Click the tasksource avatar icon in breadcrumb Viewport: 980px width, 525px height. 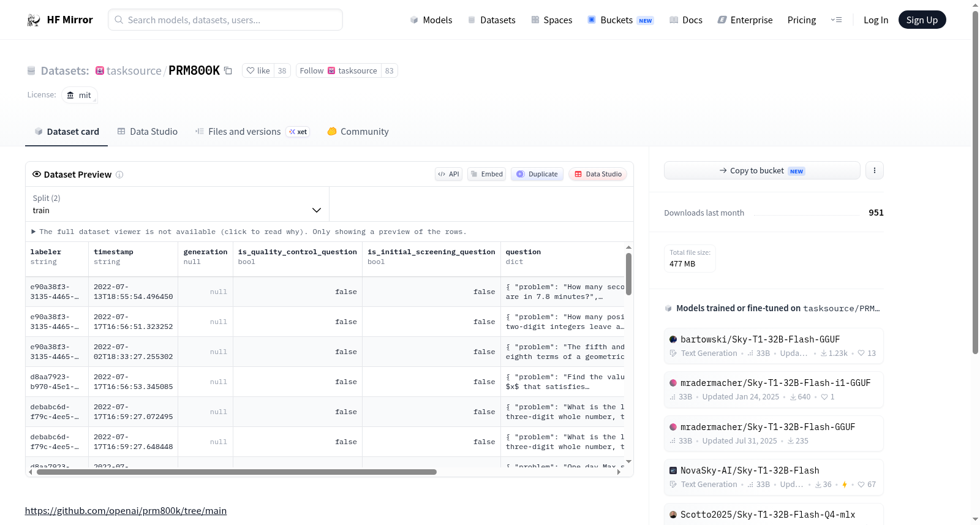(x=100, y=70)
